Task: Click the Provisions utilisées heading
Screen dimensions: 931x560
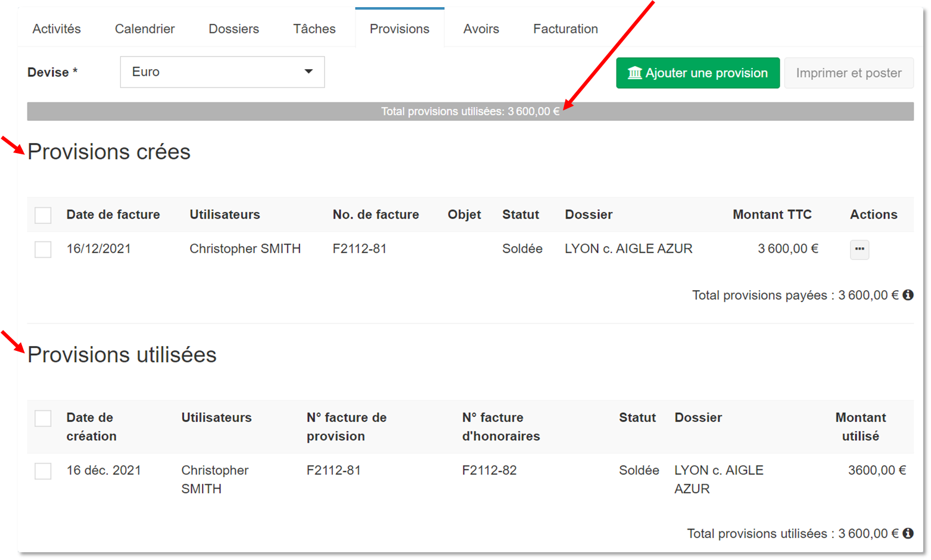Action: click(122, 355)
